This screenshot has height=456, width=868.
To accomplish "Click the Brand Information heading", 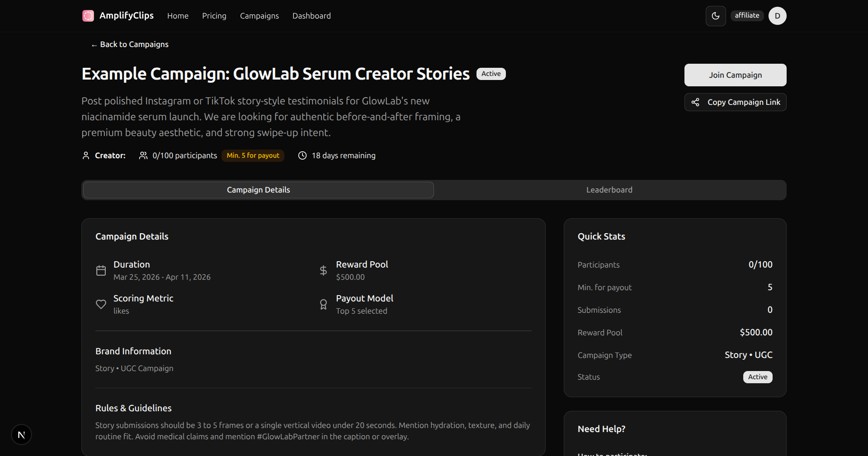I will (133, 351).
